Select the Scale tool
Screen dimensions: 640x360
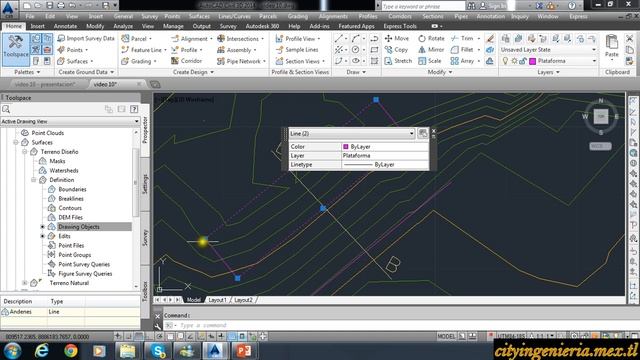coord(430,61)
